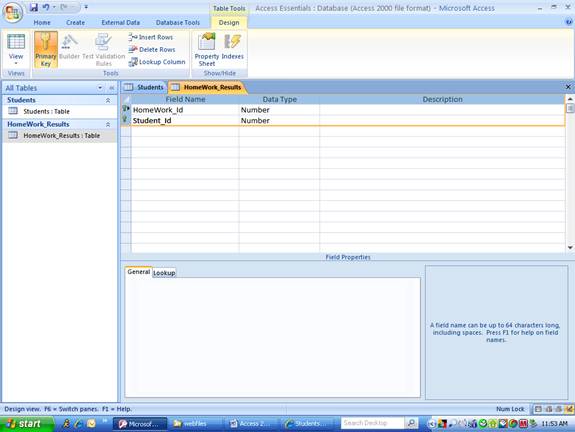This screenshot has width=575, height=432.
Task: Close the current table design tab
Action: pyautogui.click(x=568, y=87)
